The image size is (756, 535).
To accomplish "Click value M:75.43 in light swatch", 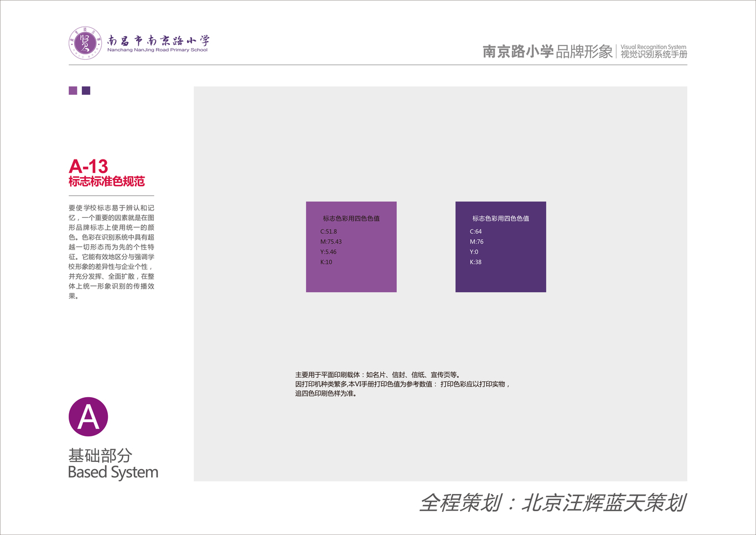I will 331,242.
